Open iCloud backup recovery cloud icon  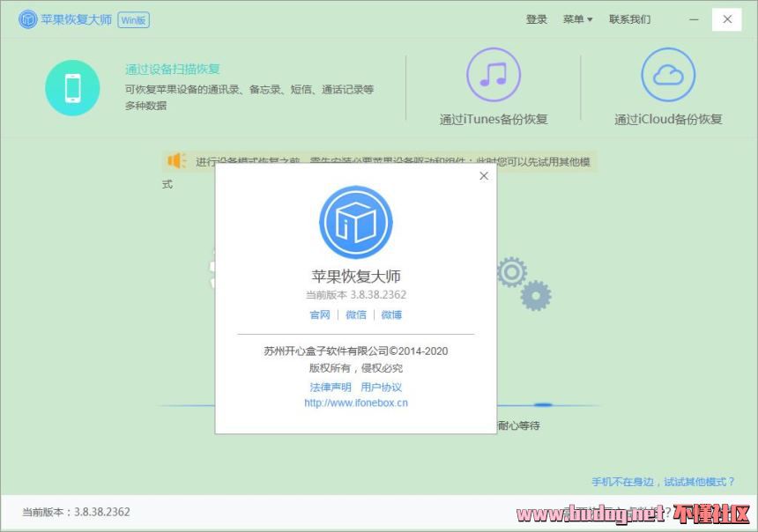pos(668,74)
